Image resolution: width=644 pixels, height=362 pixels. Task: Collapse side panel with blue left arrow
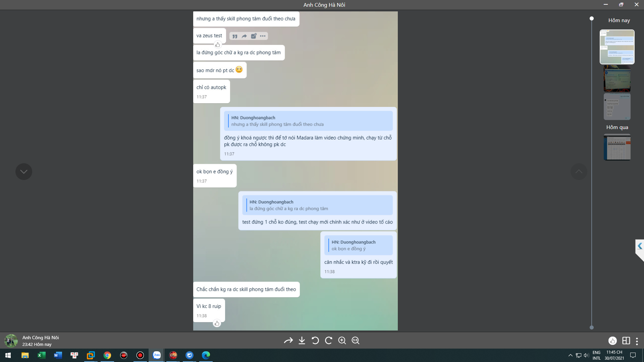click(640, 246)
